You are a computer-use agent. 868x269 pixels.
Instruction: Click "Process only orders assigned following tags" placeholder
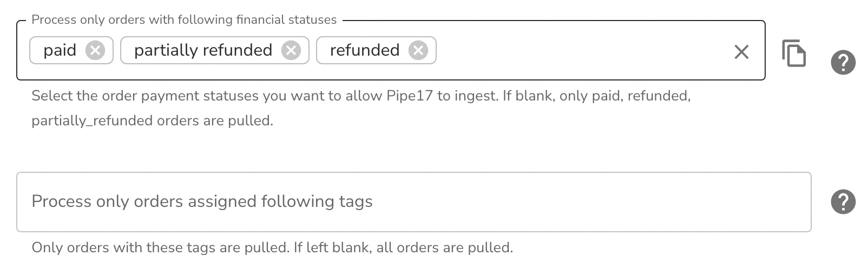click(x=202, y=201)
